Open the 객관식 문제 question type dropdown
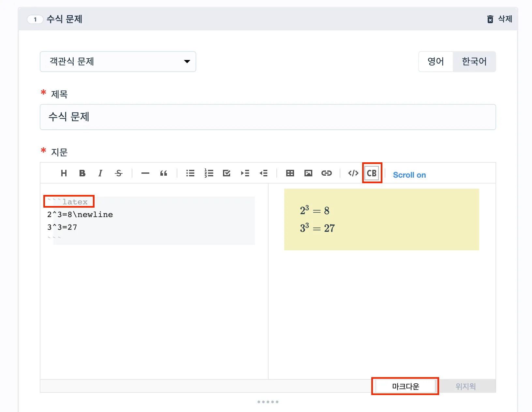The image size is (532, 412). [118, 62]
